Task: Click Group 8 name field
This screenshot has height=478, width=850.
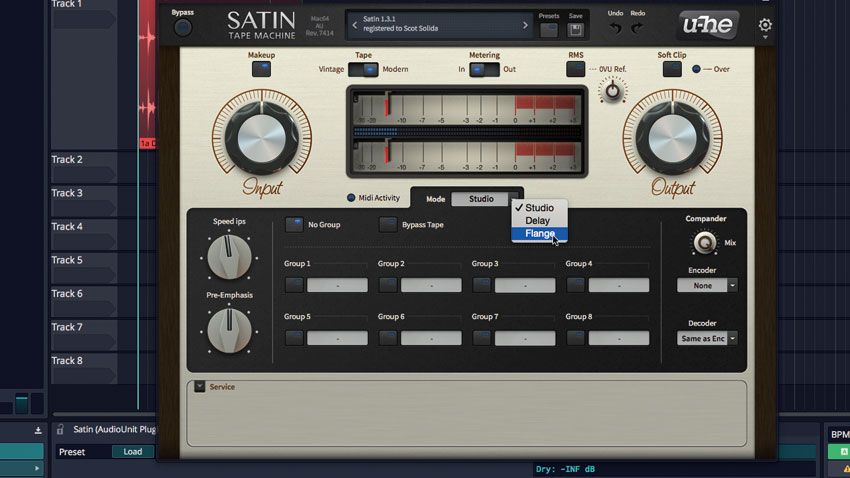Action: click(619, 338)
